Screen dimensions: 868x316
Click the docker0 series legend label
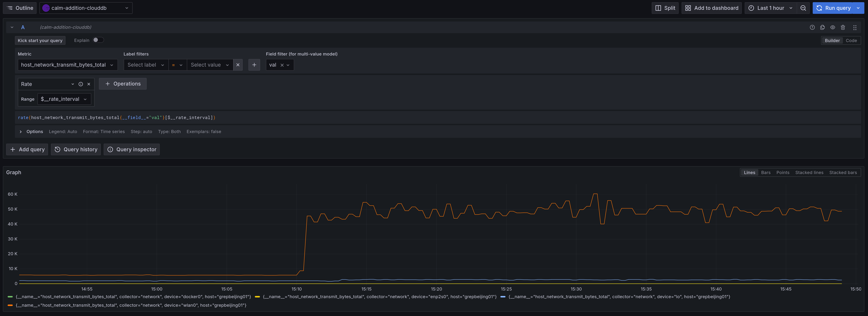134,297
